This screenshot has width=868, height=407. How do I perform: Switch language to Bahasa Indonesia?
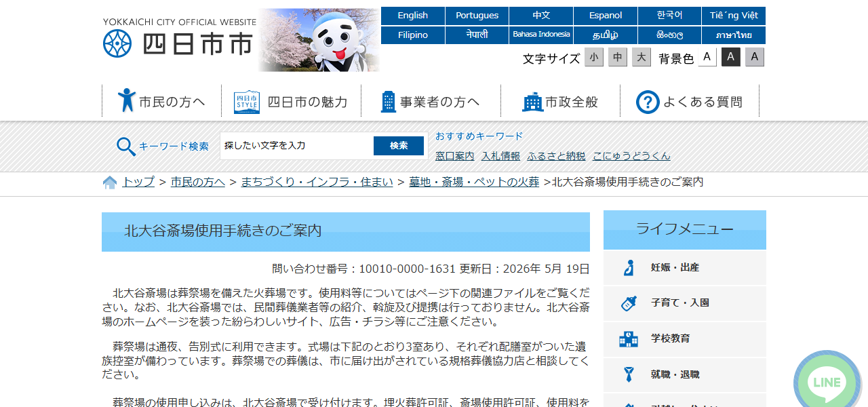541,35
